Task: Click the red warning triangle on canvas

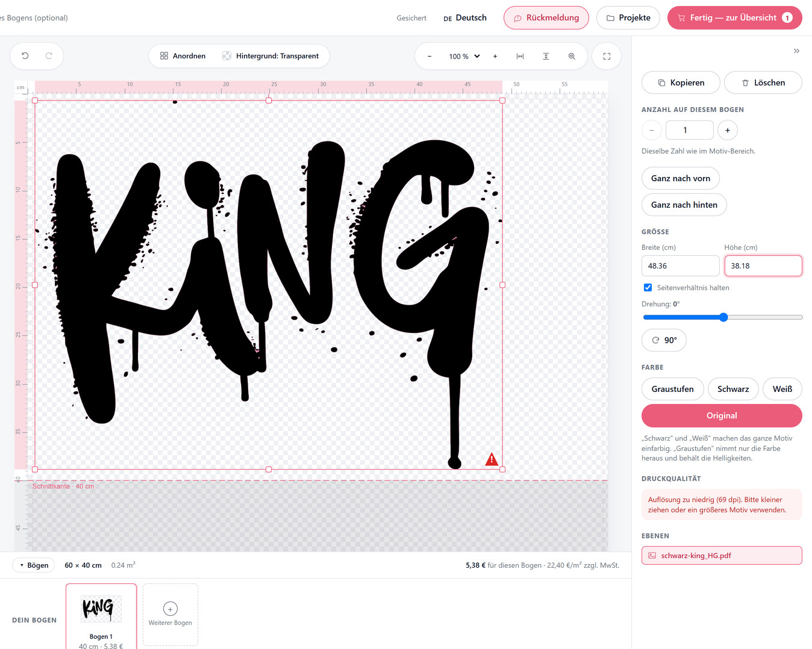Action: pyautogui.click(x=492, y=459)
